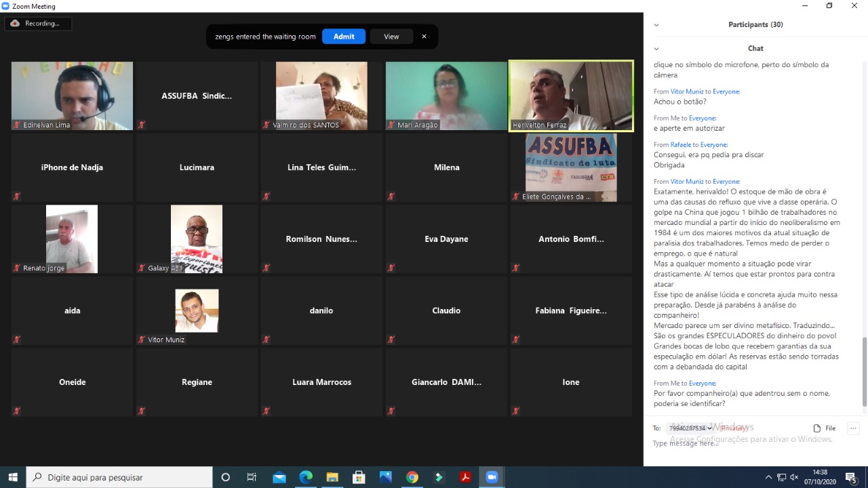This screenshot has height=488, width=868.
Task: Open Google Chrome from the taskbar
Action: 412,477
